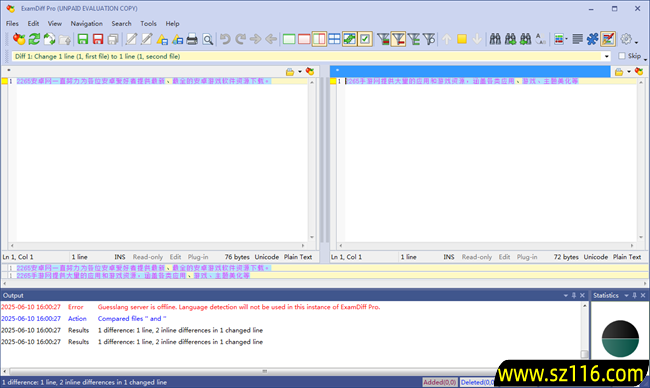
Task: Open the Help menu
Action: pos(172,24)
